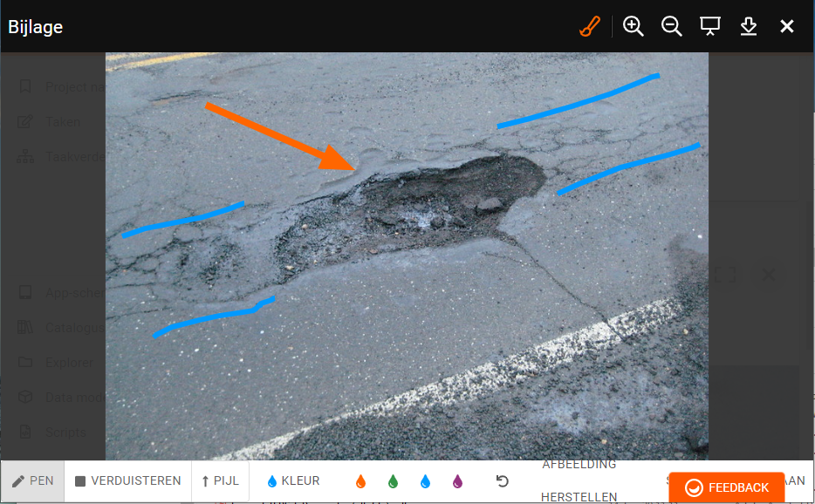815x504 pixels.
Task: Switch to the Pijl arrow tool
Action: [x=220, y=481]
